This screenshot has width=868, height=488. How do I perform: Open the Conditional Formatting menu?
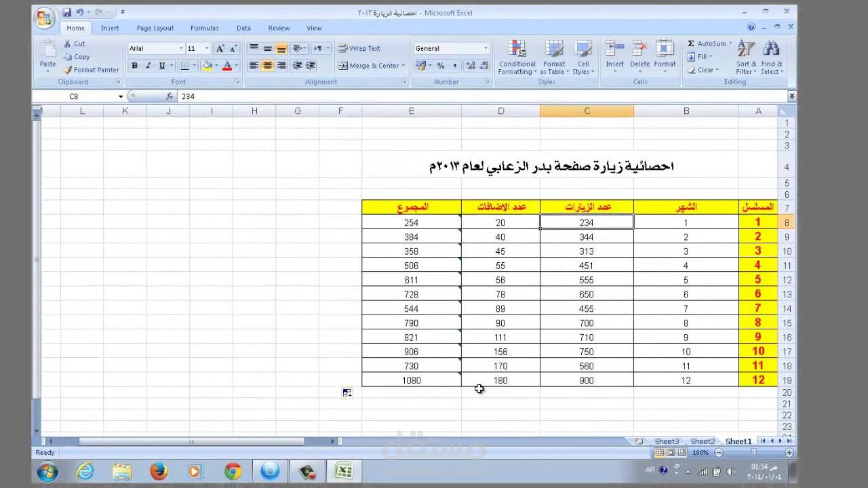coord(517,58)
